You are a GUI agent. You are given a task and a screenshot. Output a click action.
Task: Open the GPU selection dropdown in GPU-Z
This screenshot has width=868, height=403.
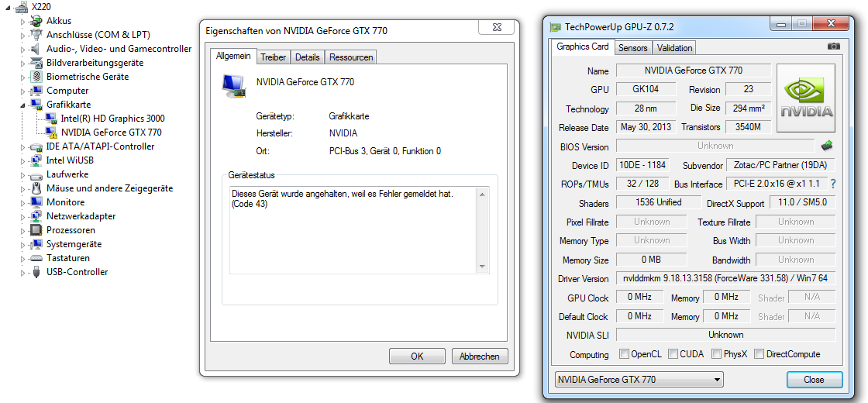coord(639,380)
